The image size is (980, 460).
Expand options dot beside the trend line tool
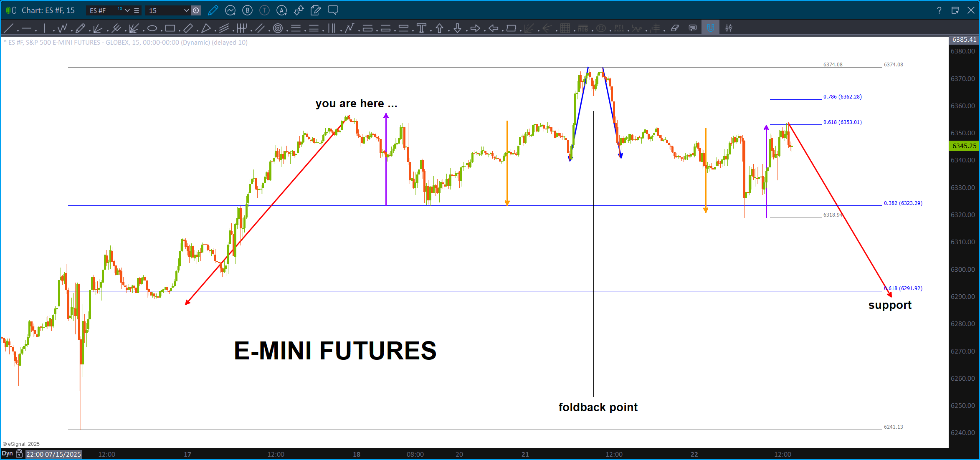(x=18, y=30)
